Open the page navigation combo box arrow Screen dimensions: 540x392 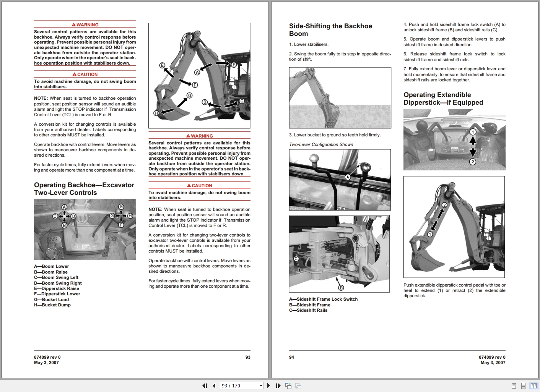[261, 386]
